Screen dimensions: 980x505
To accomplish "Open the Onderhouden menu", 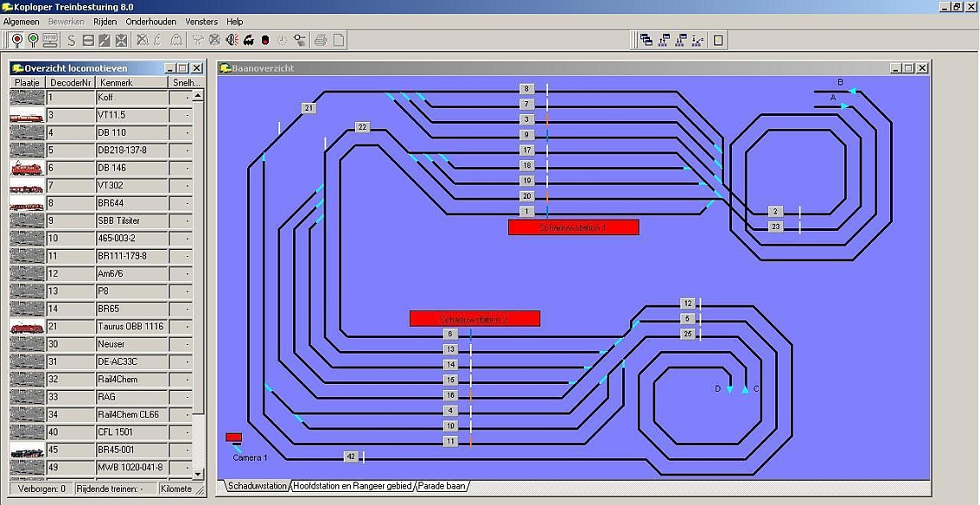I will (x=151, y=22).
